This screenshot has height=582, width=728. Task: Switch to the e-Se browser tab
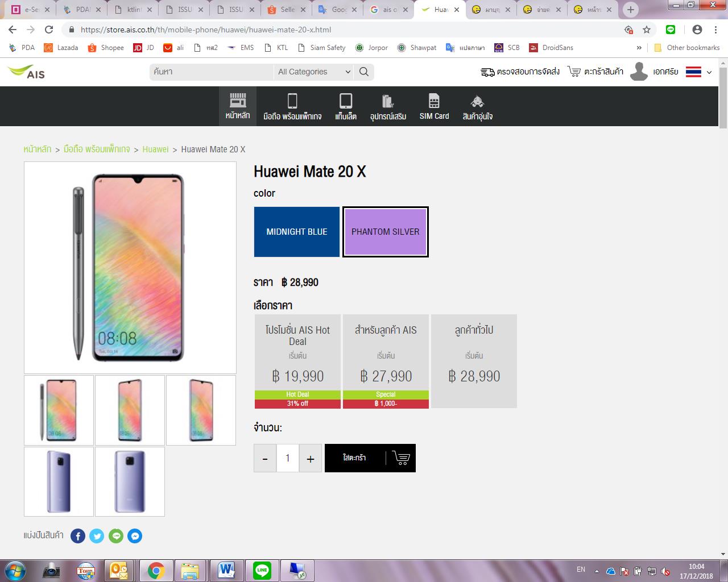(x=31, y=10)
